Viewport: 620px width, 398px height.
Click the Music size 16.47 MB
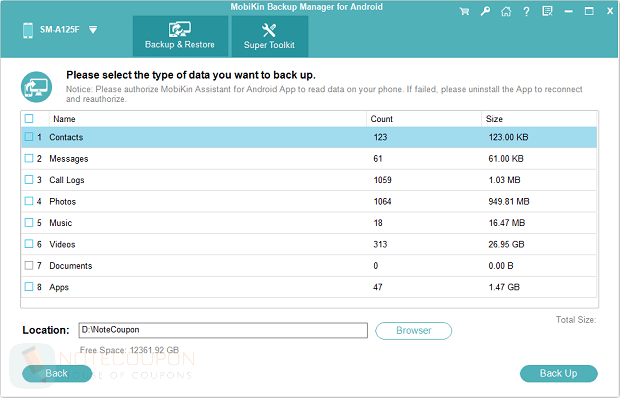tap(507, 223)
